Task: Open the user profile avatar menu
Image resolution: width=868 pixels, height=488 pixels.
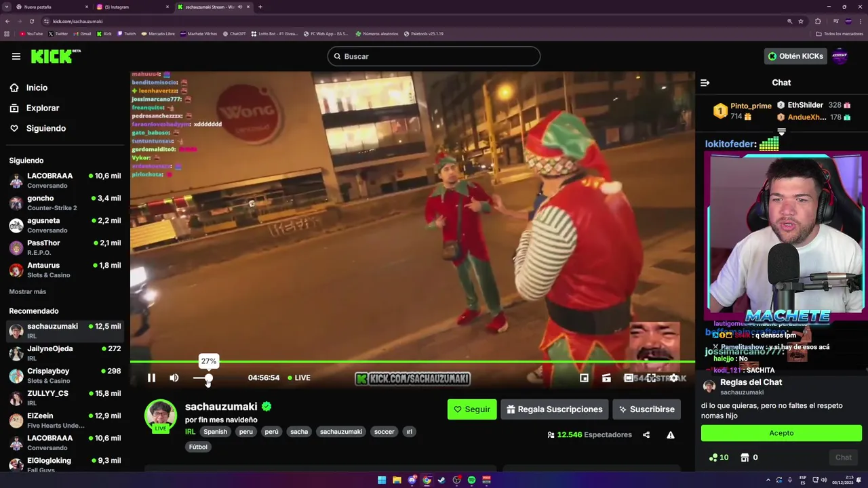Action: pyautogui.click(x=840, y=56)
